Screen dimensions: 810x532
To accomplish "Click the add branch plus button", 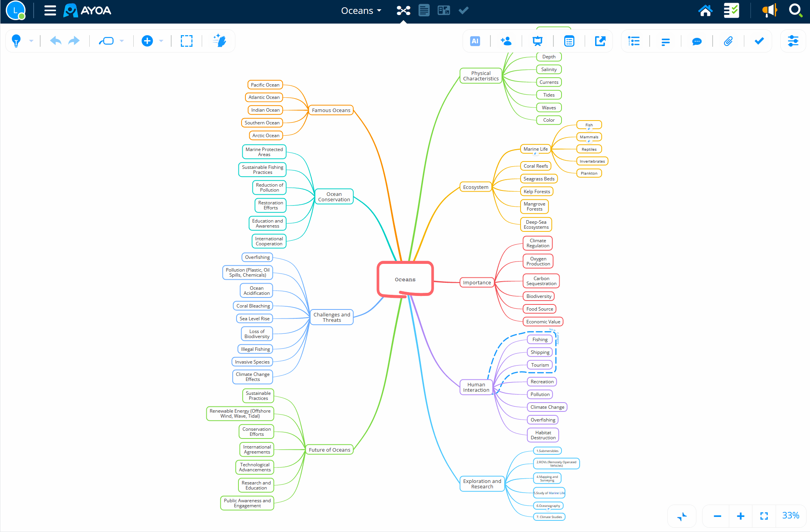I will click(147, 41).
